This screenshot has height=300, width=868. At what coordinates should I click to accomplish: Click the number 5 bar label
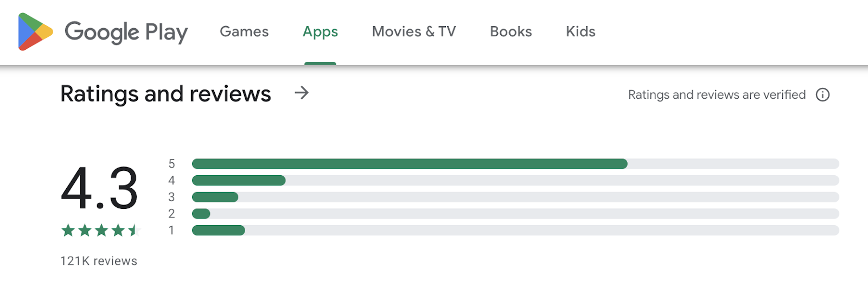(x=171, y=164)
